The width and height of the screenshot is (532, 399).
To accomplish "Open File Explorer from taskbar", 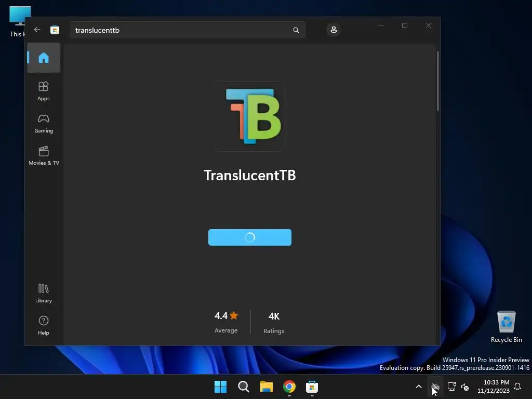I will pyautogui.click(x=267, y=387).
